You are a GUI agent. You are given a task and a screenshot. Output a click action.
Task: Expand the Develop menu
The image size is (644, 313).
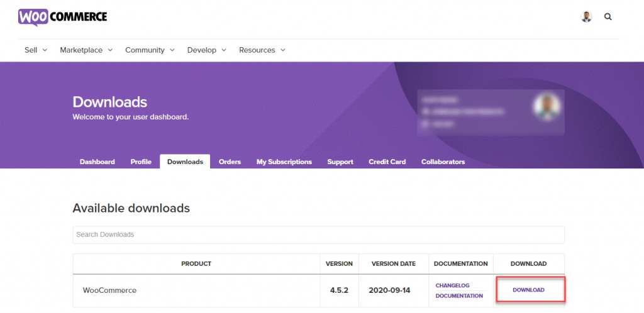click(206, 50)
